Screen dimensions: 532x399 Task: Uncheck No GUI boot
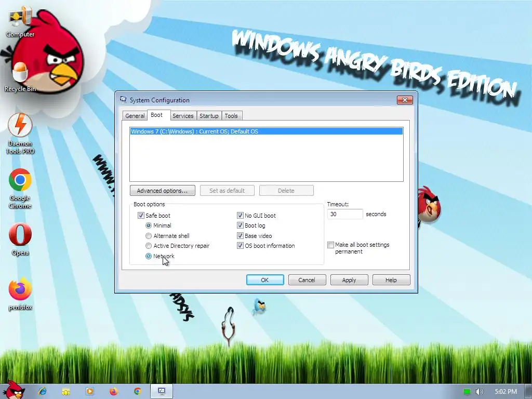[240, 216]
